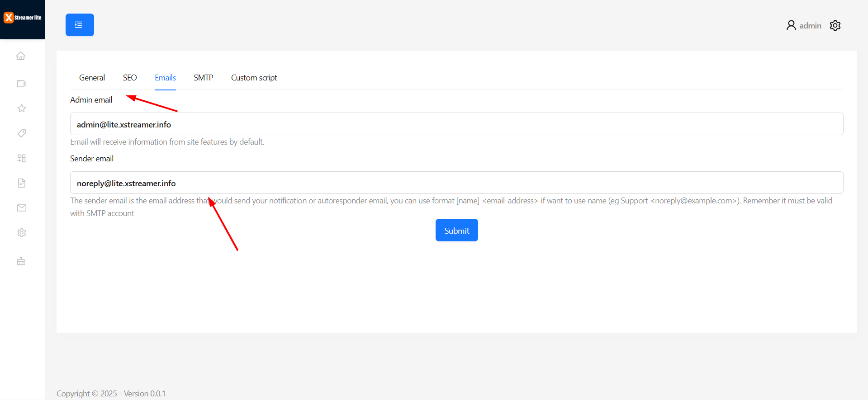Open the mail envelope icon in sidebar

(22, 208)
